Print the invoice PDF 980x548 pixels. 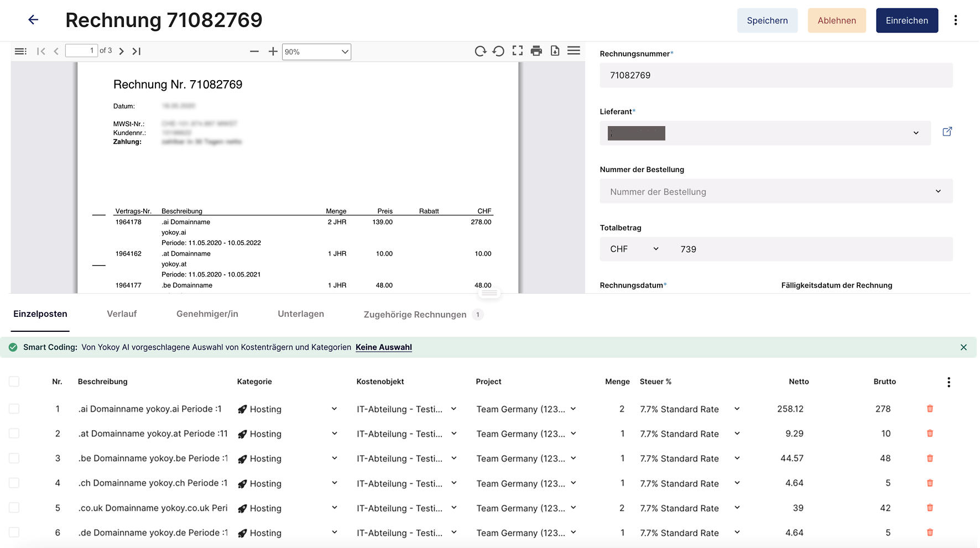(536, 51)
